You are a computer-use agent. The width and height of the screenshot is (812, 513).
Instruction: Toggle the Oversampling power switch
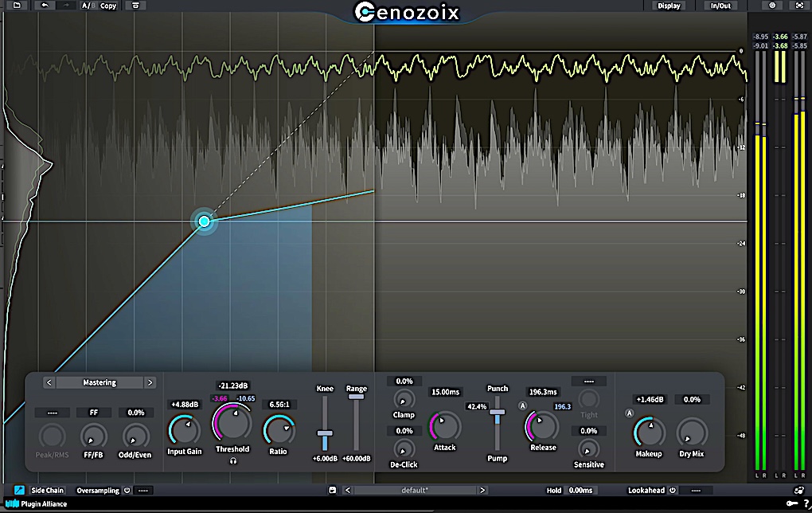point(127,491)
